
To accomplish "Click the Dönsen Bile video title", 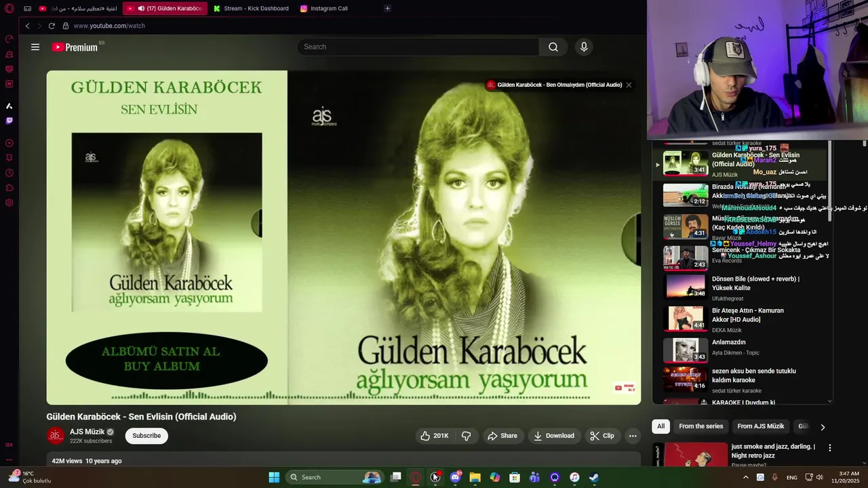I will pyautogui.click(x=755, y=283).
